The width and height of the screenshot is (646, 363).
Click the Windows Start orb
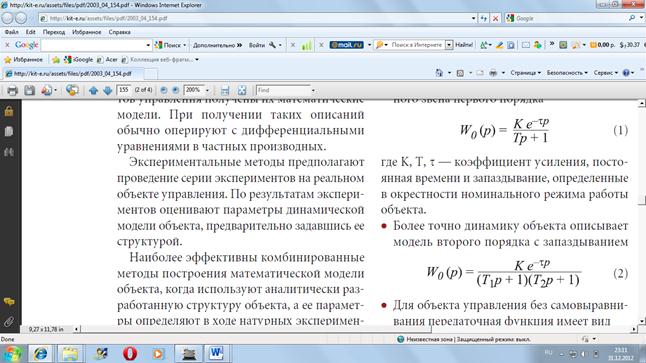click(x=12, y=354)
